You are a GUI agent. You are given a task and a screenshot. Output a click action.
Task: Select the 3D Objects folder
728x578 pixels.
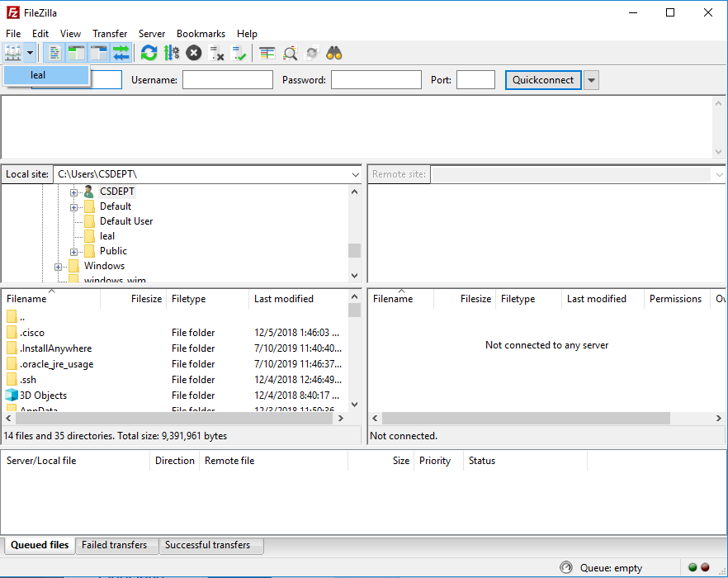click(x=43, y=396)
